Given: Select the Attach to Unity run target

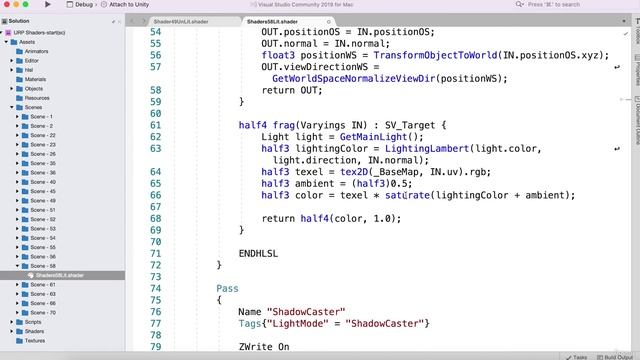Looking at the screenshot, I should [x=125, y=4].
